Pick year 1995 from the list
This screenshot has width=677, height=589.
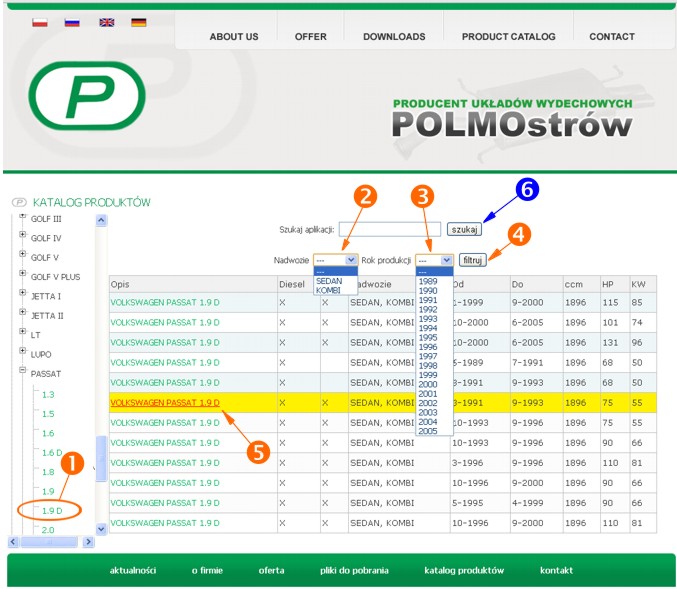[x=427, y=337]
